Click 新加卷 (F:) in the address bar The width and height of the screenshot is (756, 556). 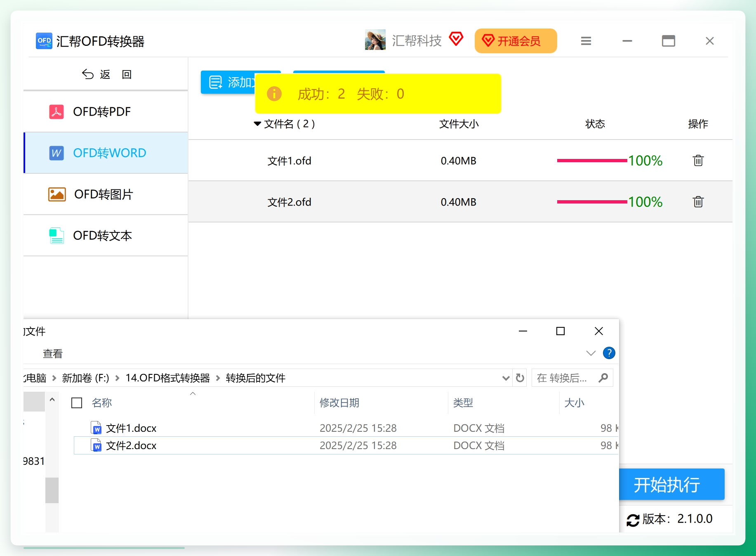coord(85,378)
